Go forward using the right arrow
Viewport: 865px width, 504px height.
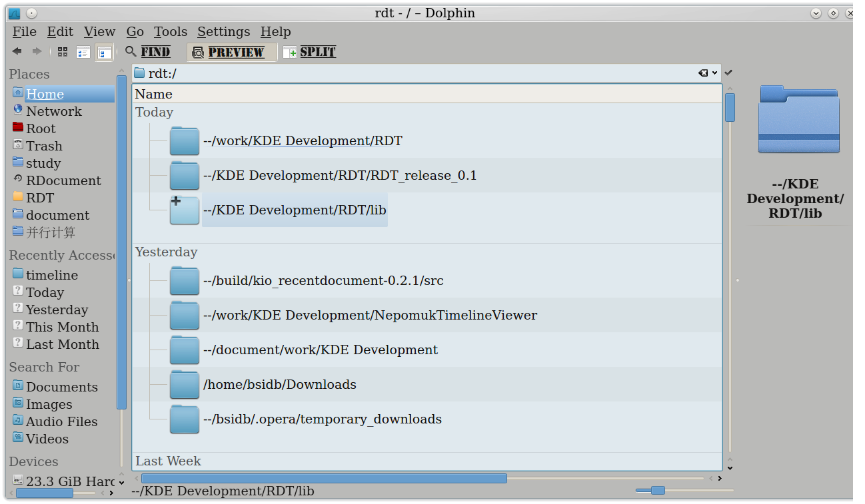[37, 52]
